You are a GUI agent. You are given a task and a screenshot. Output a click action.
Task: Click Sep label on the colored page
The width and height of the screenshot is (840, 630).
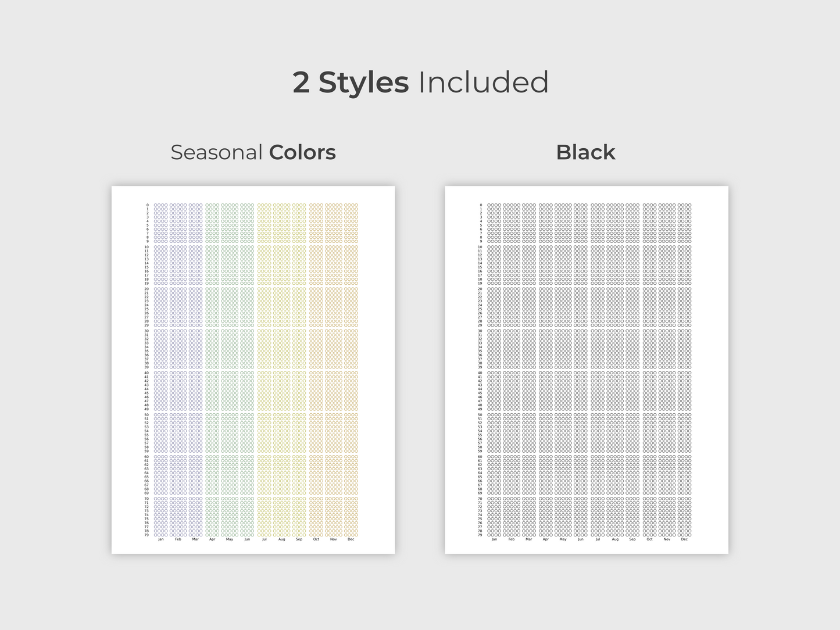click(299, 539)
